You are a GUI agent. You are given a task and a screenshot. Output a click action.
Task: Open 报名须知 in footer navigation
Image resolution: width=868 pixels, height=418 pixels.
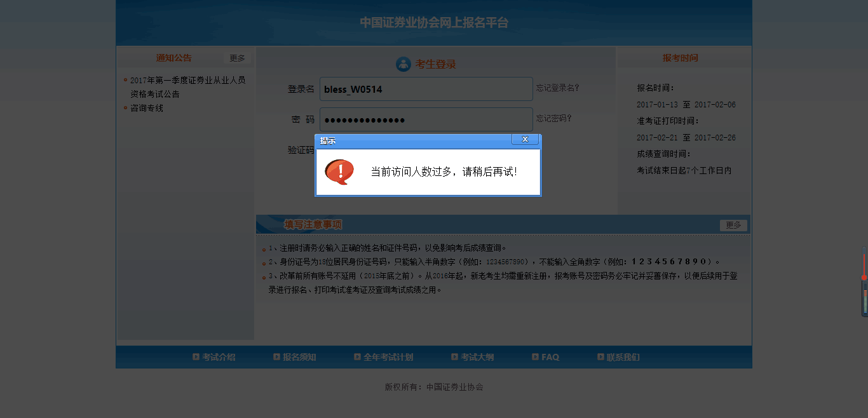[299, 357]
